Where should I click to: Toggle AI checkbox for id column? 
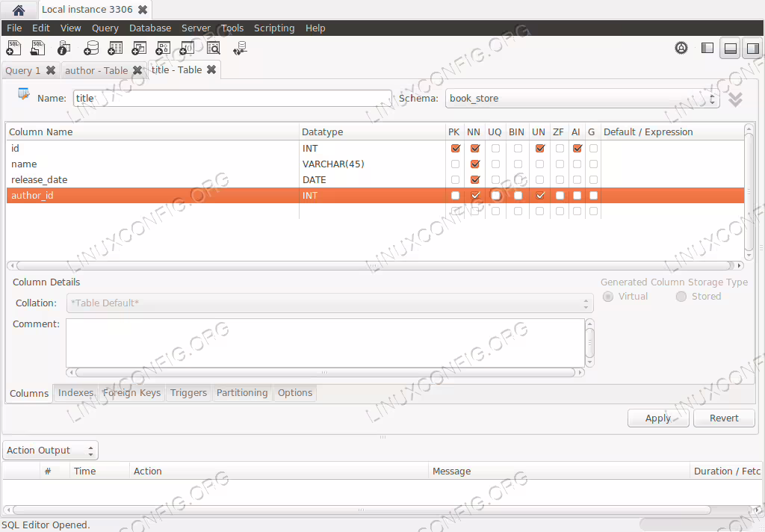[x=577, y=149]
